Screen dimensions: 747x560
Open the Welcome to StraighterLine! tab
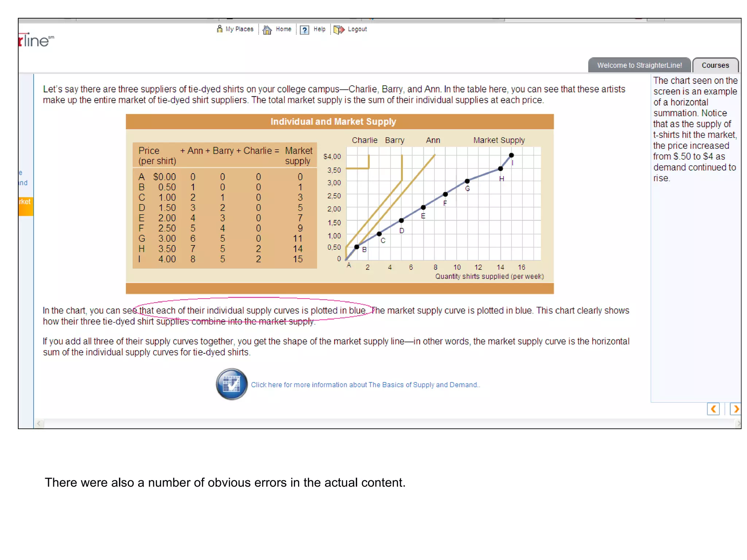[639, 65]
